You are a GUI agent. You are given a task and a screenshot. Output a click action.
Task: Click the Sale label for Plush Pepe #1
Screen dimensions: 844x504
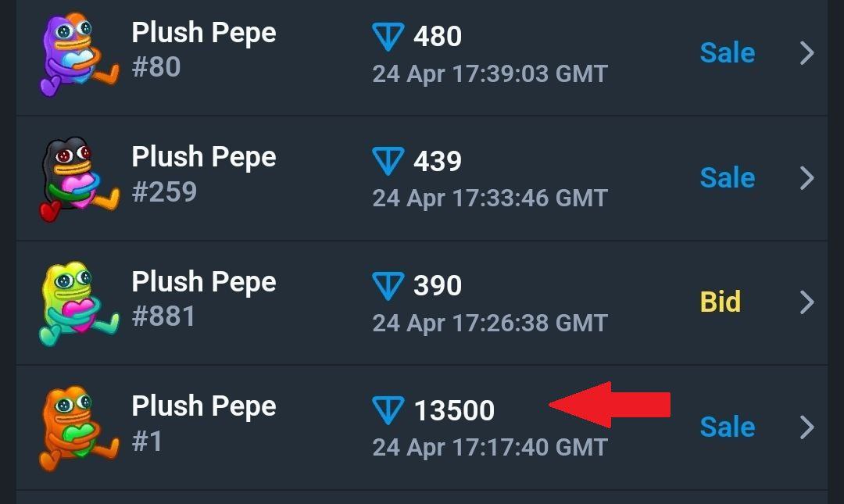tap(728, 427)
